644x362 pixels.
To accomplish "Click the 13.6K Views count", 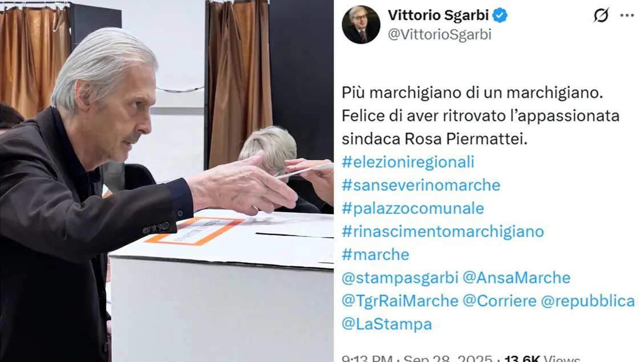I will point(542,359).
